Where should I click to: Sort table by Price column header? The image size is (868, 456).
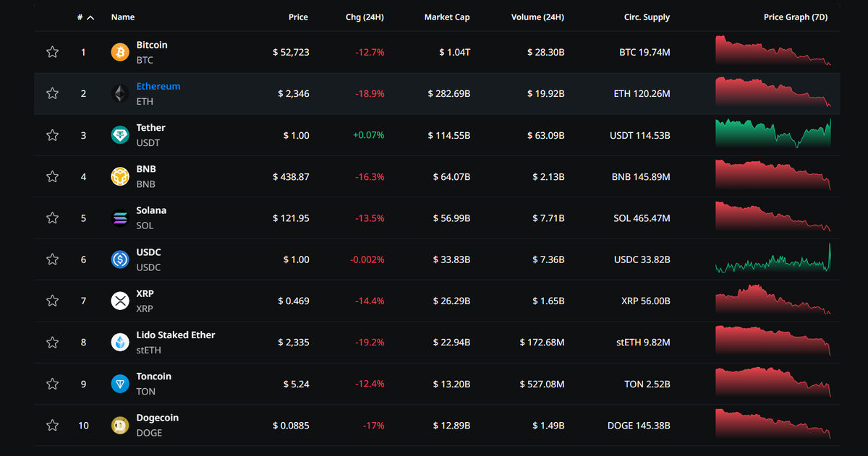pyautogui.click(x=298, y=17)
